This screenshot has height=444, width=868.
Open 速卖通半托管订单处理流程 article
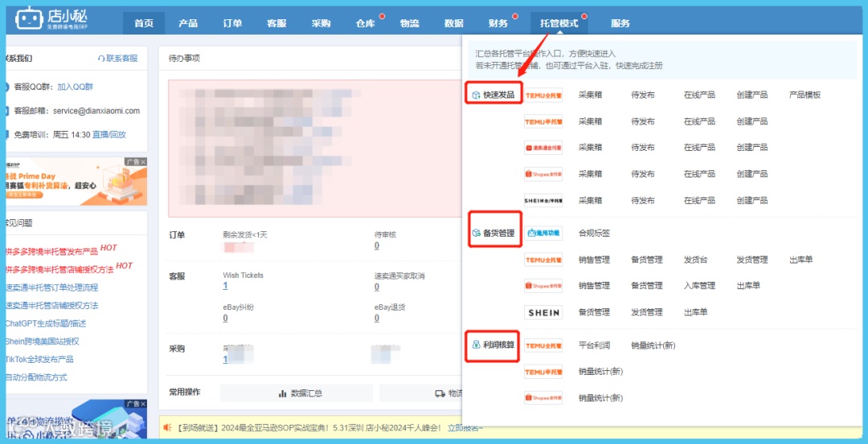pyautogui.click(x=52, y=287)
